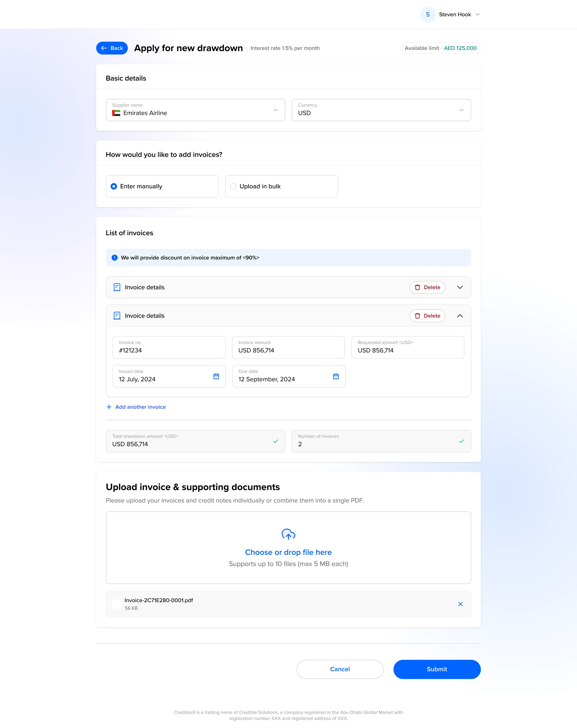The image size is (577, 728).
Task: Click the checkmark in Total drawdown amount
Action: (276, 441)
